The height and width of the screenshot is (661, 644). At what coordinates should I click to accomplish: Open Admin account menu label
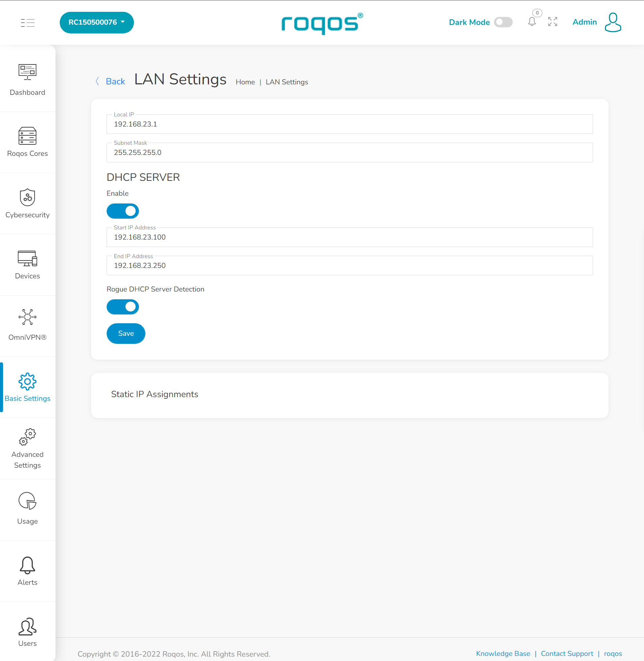(584, 22)
